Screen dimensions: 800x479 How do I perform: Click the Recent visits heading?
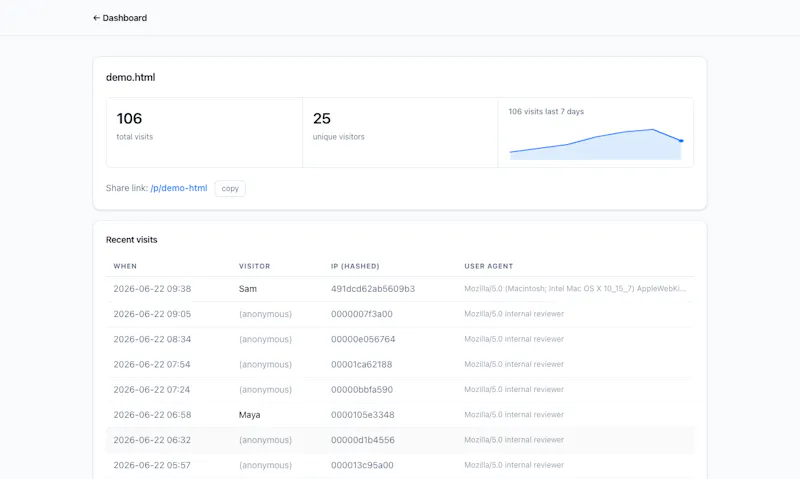coord(132,240)
